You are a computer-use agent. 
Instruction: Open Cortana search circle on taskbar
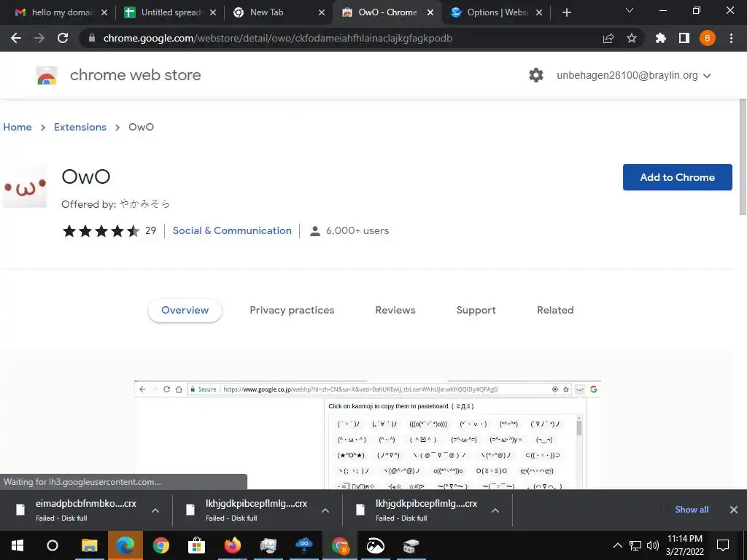[x=53, y=545]
